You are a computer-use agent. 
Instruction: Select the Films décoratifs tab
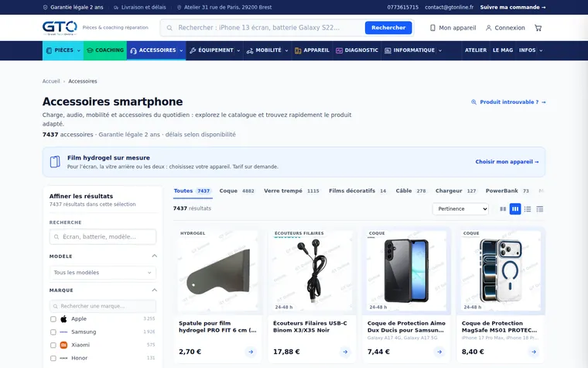click(x=357, y=191)
